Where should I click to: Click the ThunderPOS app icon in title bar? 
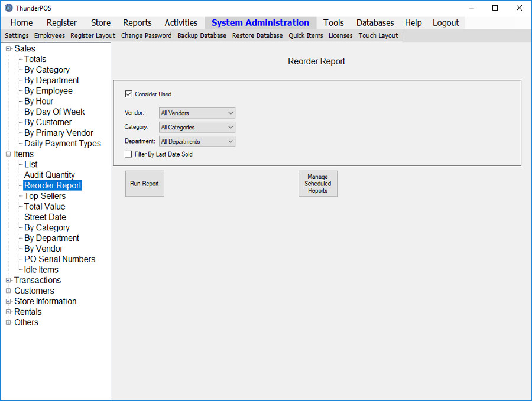(x=8, y=8)
